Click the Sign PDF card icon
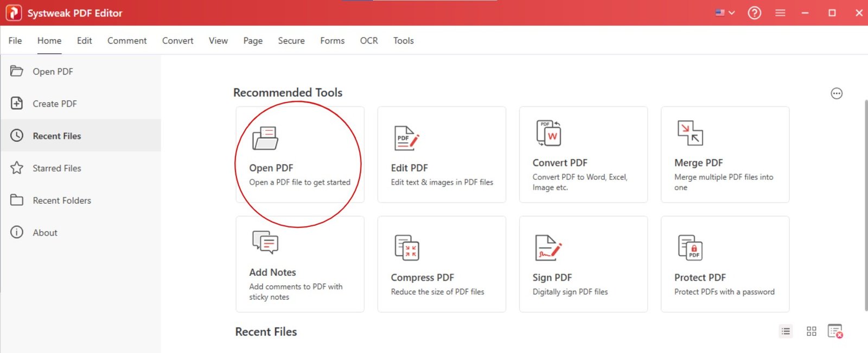 click(548, 248)
